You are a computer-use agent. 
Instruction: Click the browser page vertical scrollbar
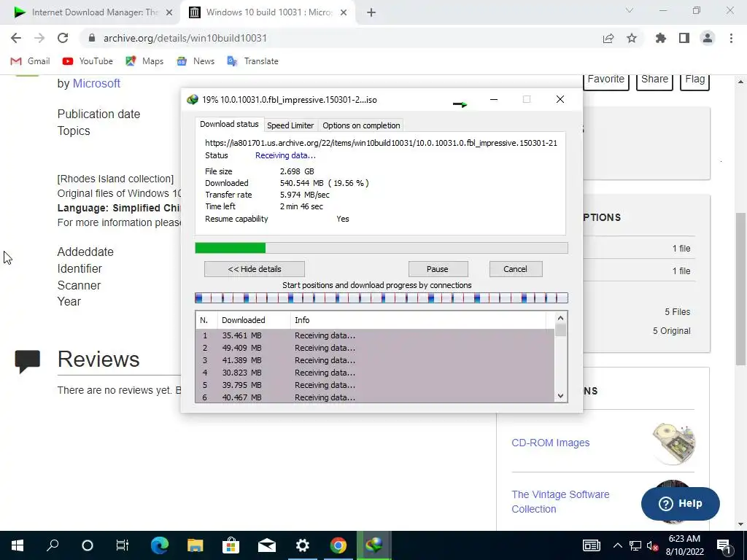(740, 288)
